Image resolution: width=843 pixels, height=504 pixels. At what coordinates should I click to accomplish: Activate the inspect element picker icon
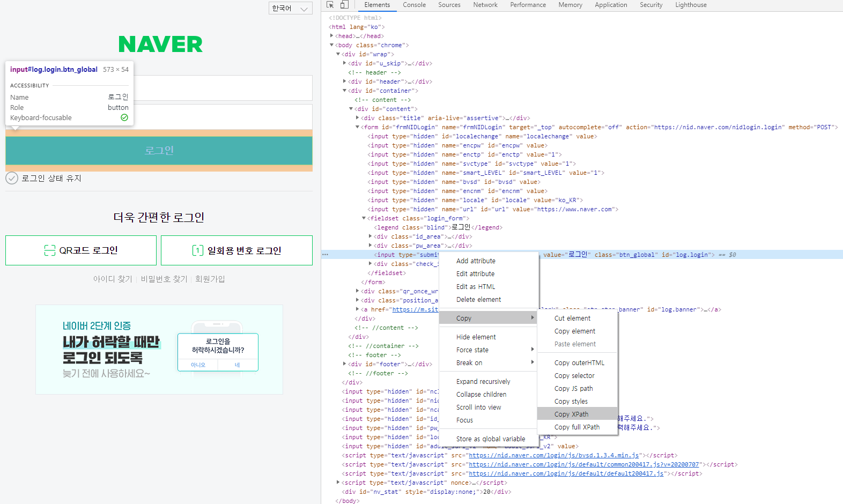330,5
